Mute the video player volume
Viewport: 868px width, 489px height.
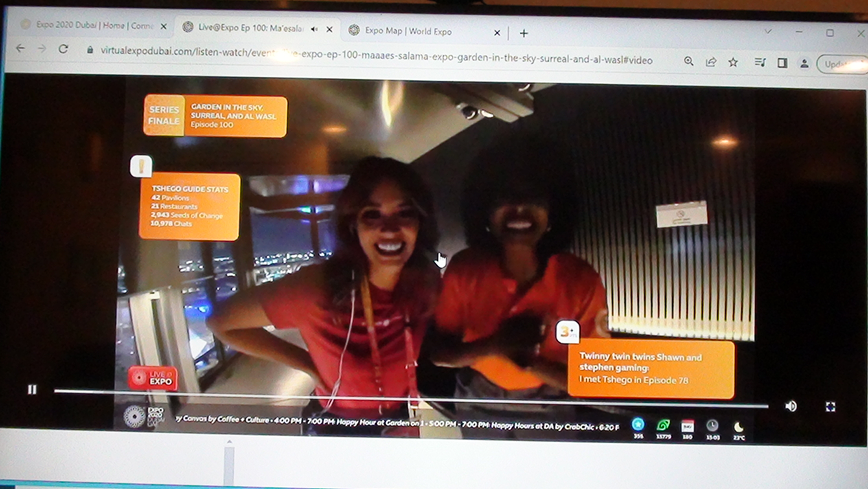point(791,406)
